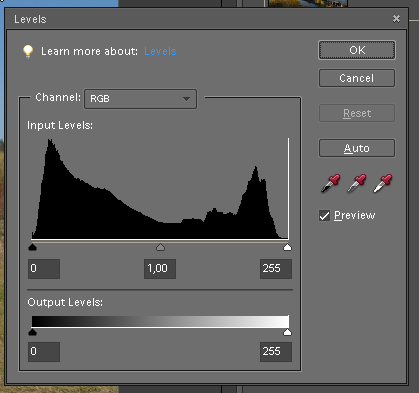Toggle the Preview checkbox

click(324, 215)
